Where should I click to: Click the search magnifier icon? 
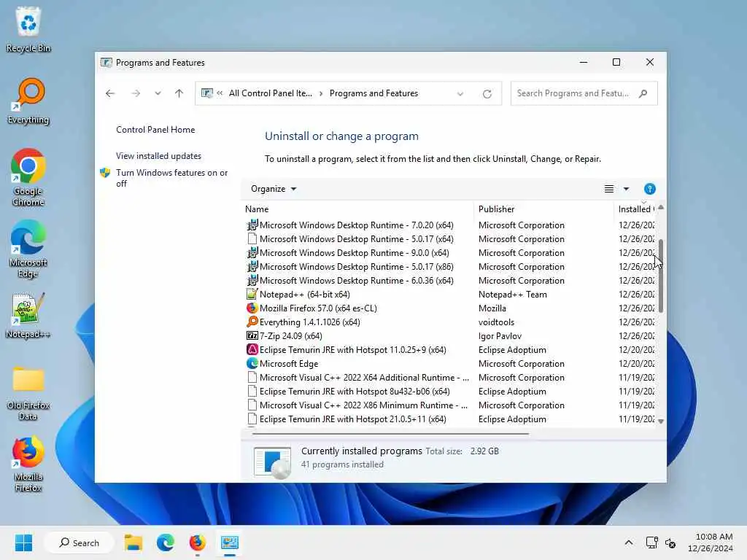(x=643, y=93)
